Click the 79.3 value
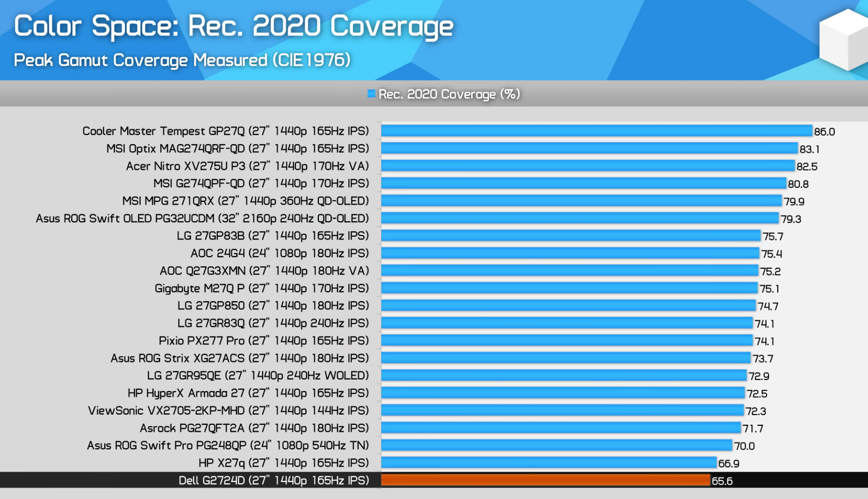 [x=791, y=219]
